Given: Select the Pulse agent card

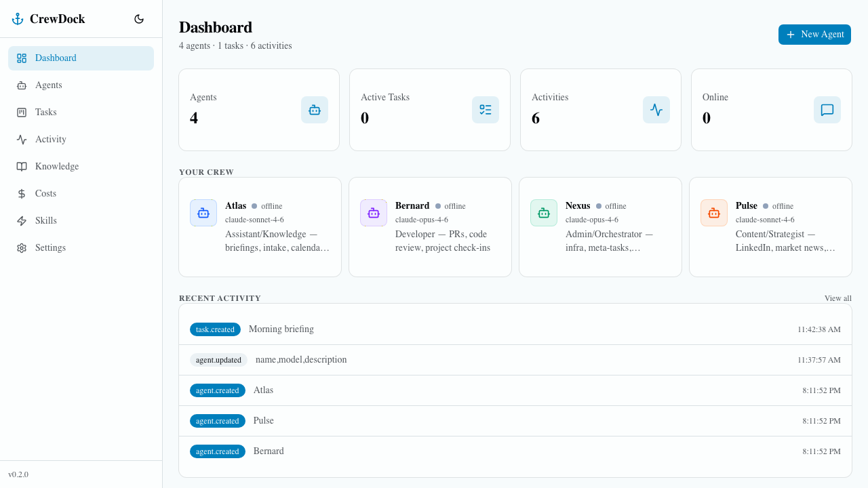Looking at the screenshot, I should (x=770, y=226).
